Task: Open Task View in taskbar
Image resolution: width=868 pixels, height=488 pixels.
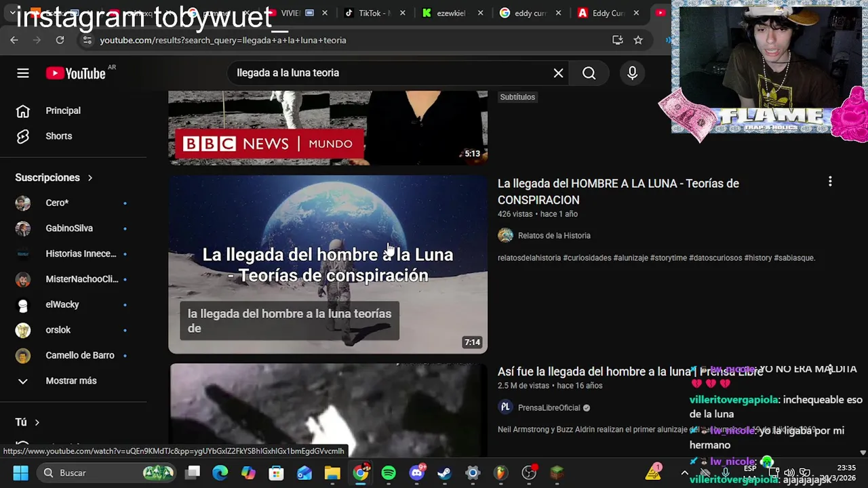Action: point(193,472)
